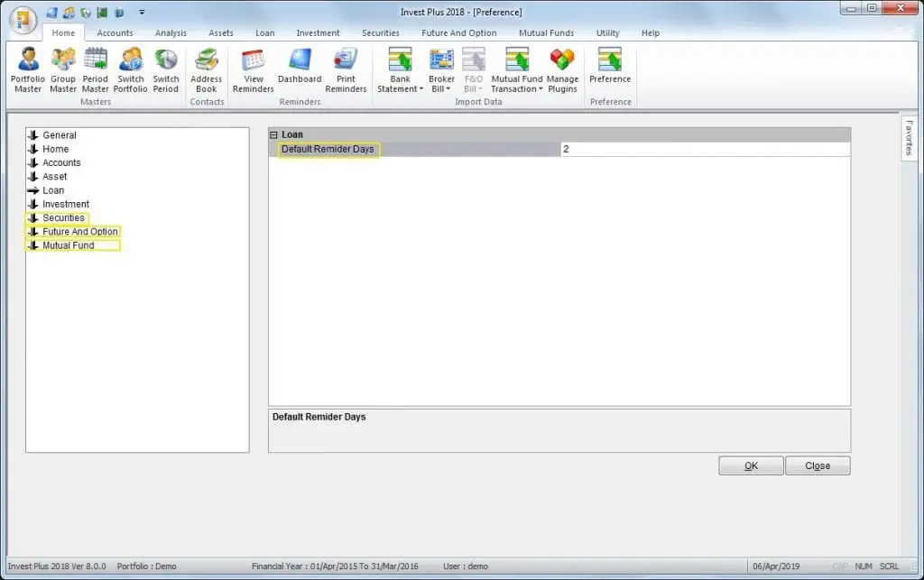
Task: Open the Dashboard
Action: (x=300, y=66)
